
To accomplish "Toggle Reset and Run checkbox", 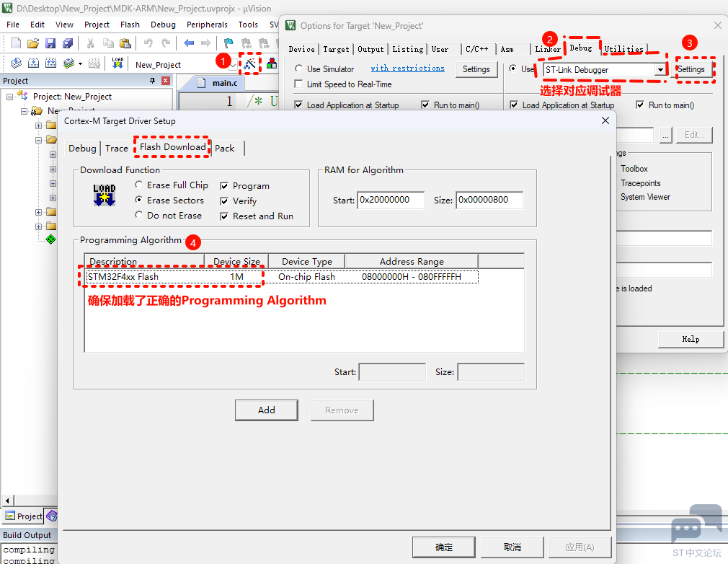I will [224, 216].
